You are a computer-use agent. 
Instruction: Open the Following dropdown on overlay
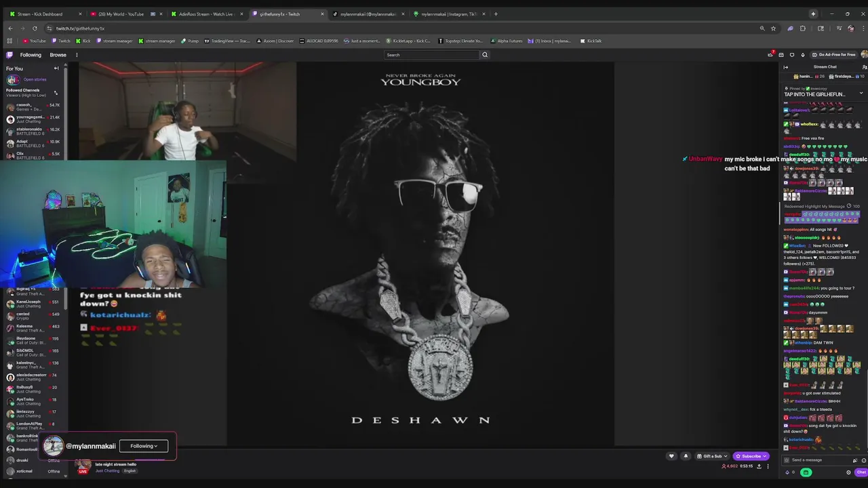point(144,446)
